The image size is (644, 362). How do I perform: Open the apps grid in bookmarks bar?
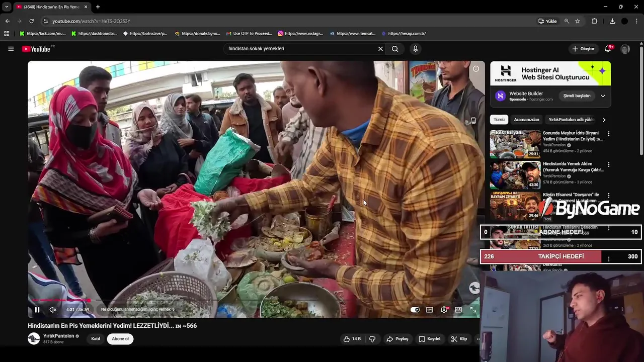(7, 34)
